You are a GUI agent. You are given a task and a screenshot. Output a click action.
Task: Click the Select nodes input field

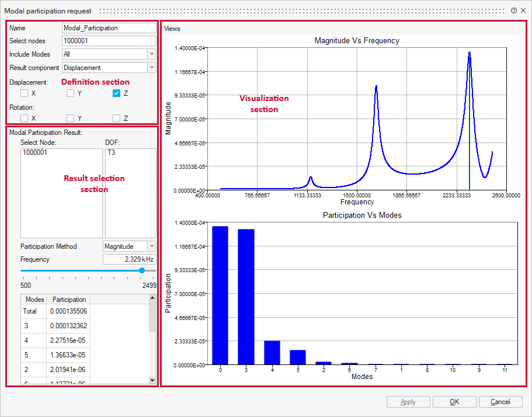click(x=109, y=41)
